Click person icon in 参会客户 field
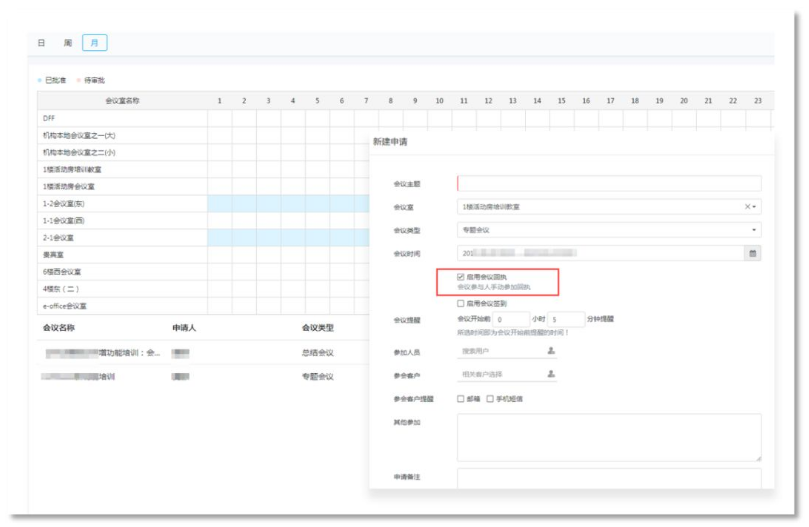The image size is (809, 527). pos(551,374)
